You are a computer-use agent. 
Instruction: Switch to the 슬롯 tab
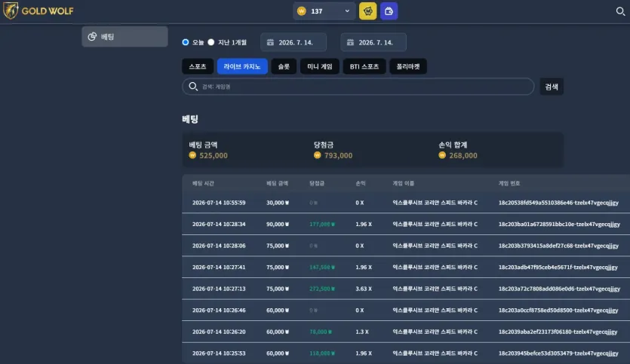tap(284, 66)
